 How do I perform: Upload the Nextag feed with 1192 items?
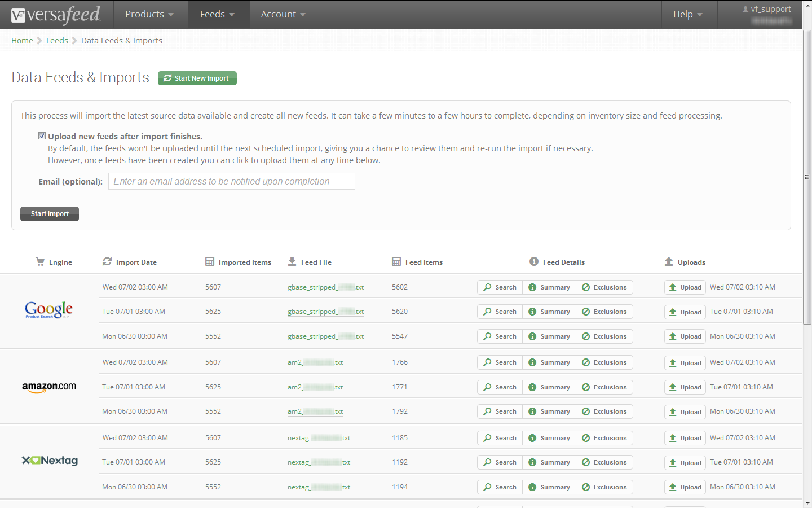tap(685, 463)
